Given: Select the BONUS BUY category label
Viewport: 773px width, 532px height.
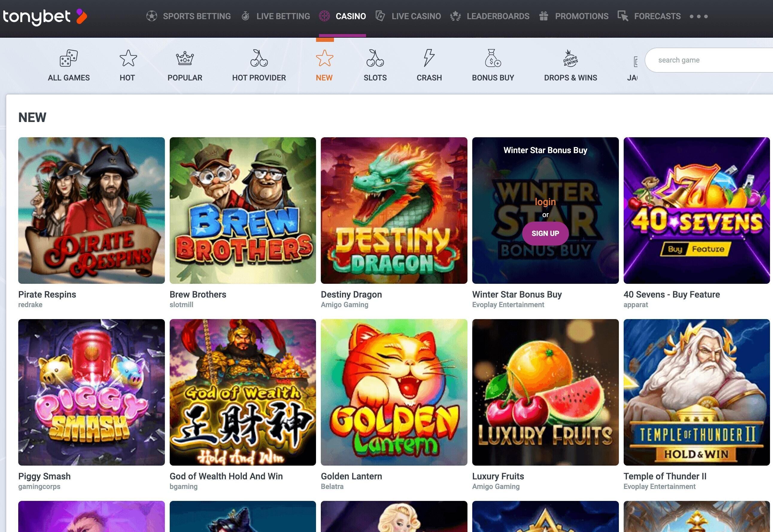Looking at the screenshot, I should tap(493, 78).
